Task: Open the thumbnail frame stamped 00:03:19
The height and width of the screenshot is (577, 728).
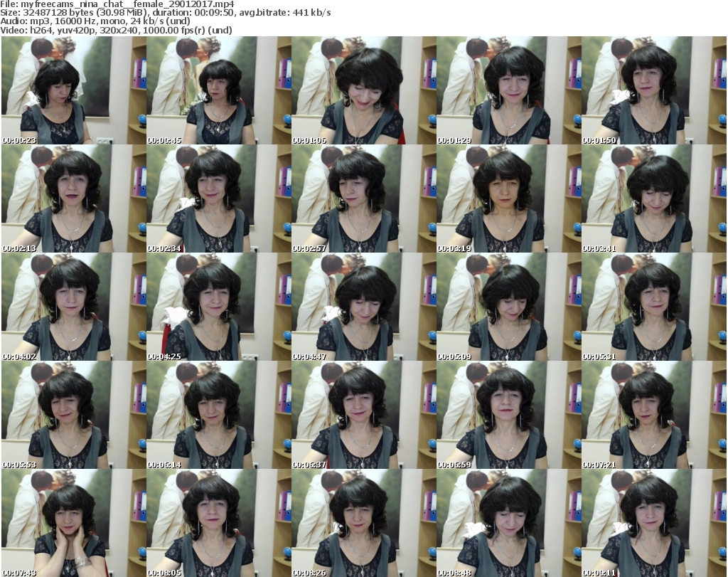Action: 509,198
